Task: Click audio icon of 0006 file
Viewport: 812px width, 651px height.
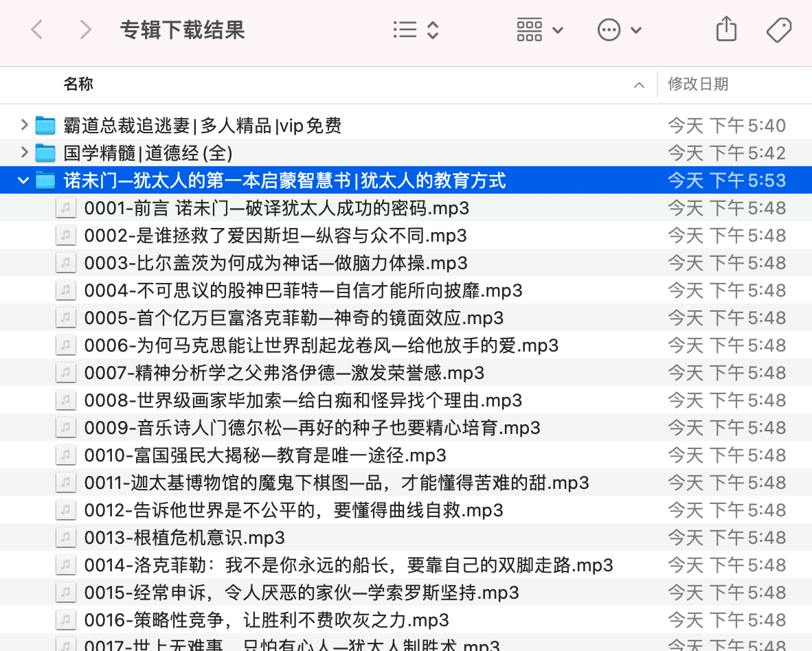Action: (x=66, y=345)
